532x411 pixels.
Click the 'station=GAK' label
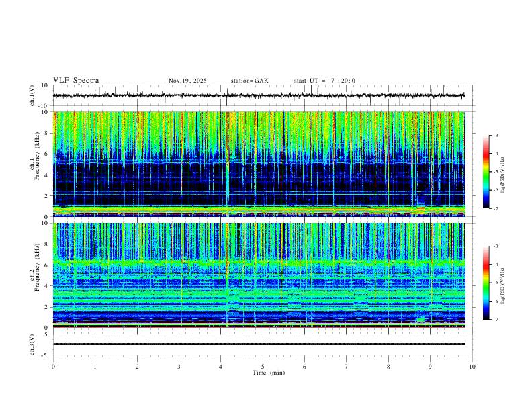point(249,81)
